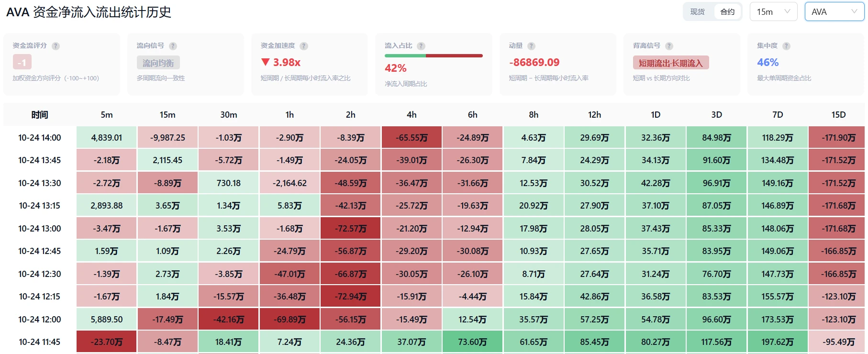Click the 80.27万 cell in 1D column
Image resolution: width=868 pixels, height=354 pixels.
(x=656, y=342)
